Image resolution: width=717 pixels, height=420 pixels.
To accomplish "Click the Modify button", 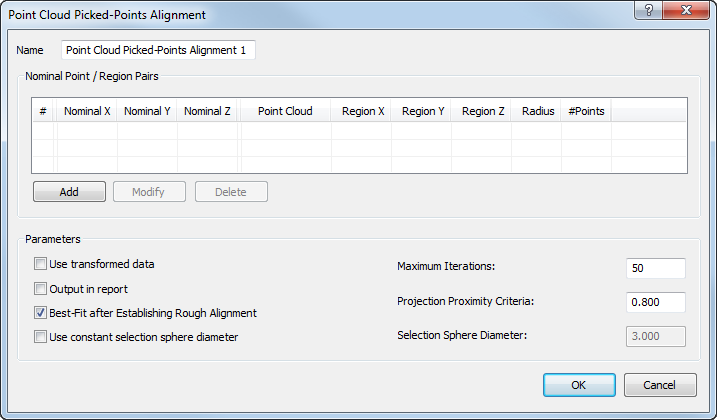I will tap(148, 192).
